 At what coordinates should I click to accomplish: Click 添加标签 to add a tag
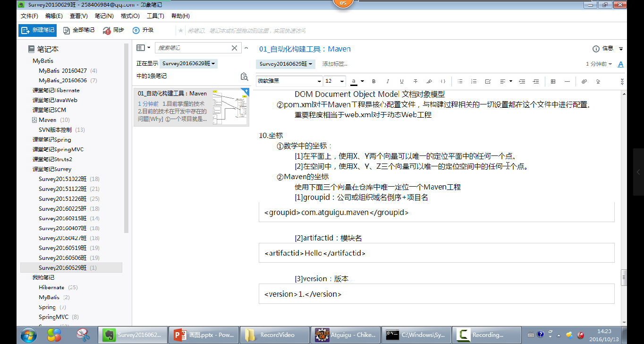click(335, 64)
